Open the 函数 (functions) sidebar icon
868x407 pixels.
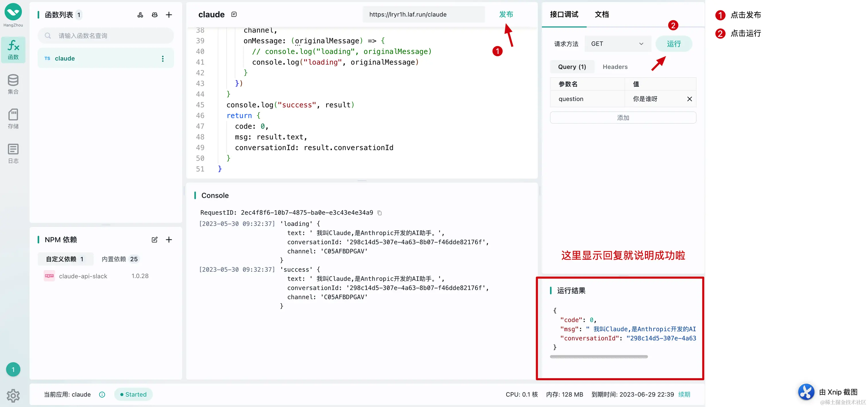click(13, 50)
